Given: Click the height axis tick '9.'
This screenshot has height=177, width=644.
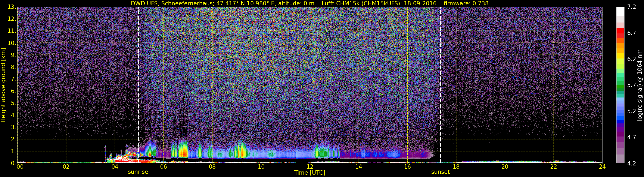Looking at the screenshot, I should [13, 55].
